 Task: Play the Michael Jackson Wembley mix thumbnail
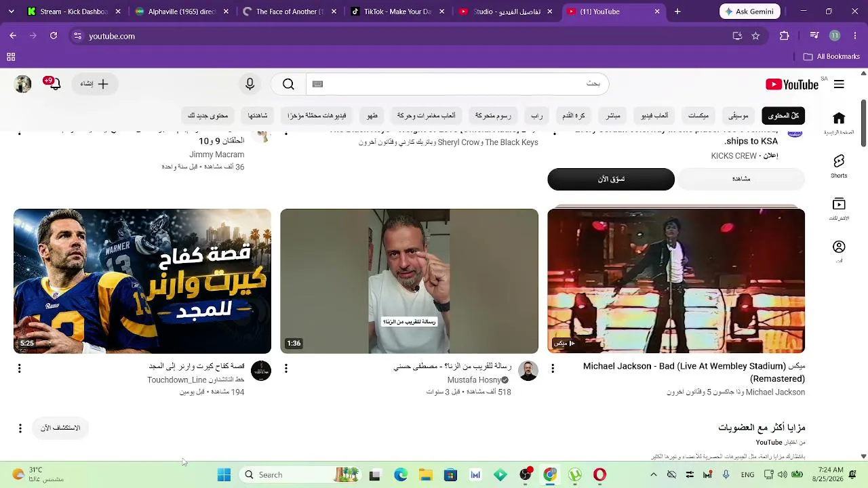pyautogui.click(x=676, y=281)
